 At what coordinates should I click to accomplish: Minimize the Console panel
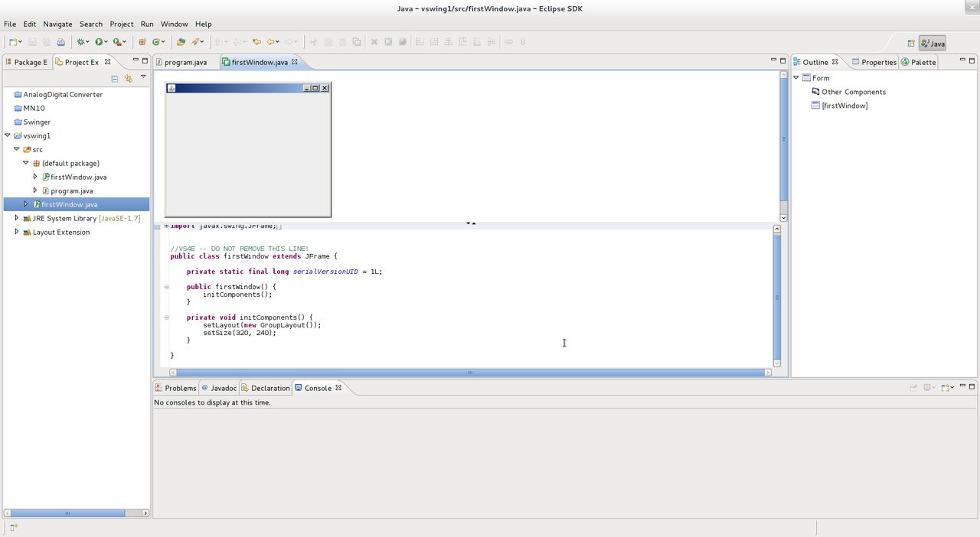(x=962, y=386)
